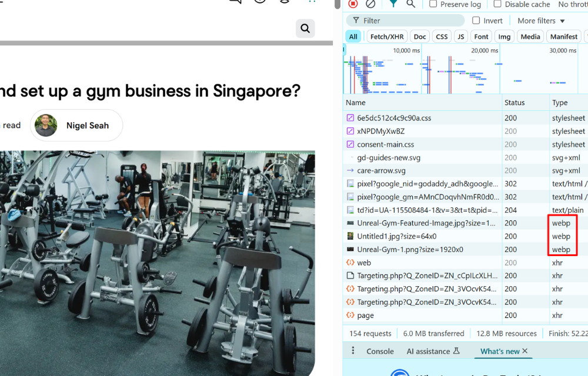Enable the Preserve log checkbox
Image resolution: width=588 pixels, height=376 pixels.
[433, 4]
